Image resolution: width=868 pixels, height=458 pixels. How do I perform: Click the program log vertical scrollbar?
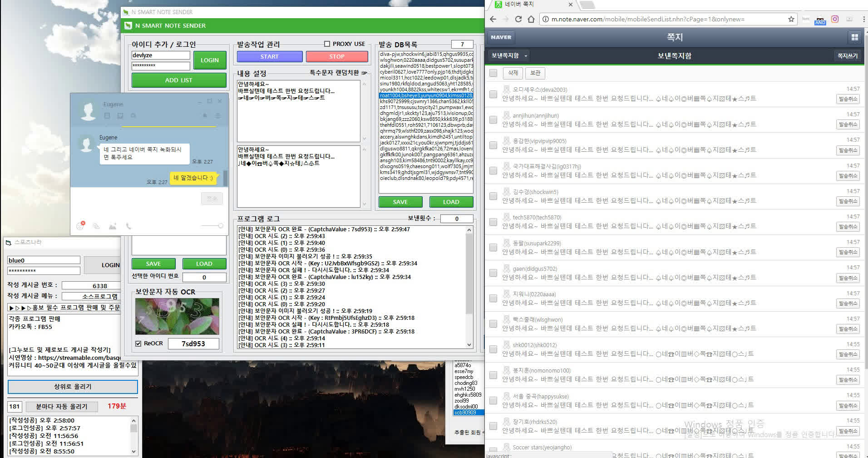tap(469, 287)
